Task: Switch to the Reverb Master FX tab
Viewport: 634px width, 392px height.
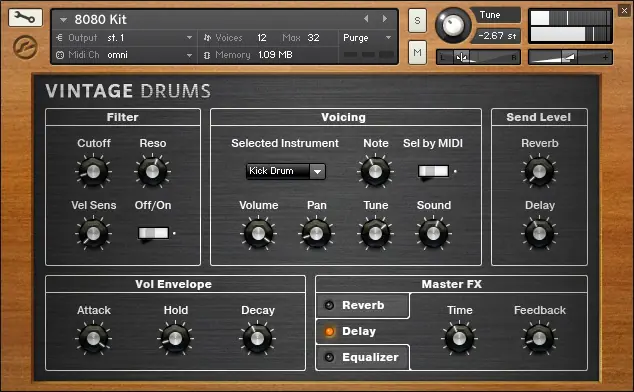Action: coord(363,305)
